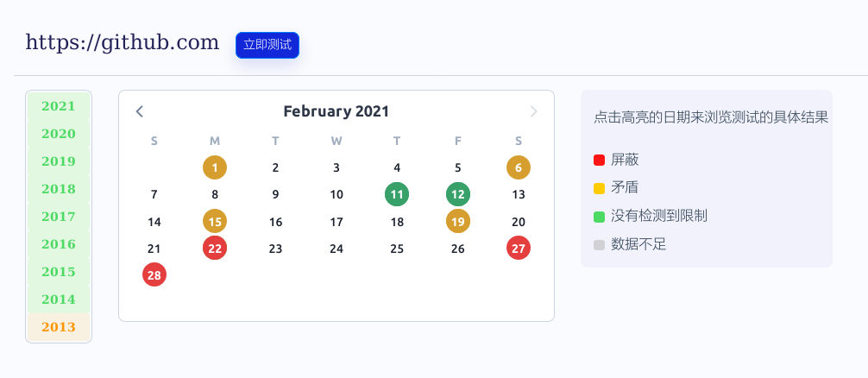Select the highlighted February 19 date
The image size is (868, 378).
tap(458, 222)
